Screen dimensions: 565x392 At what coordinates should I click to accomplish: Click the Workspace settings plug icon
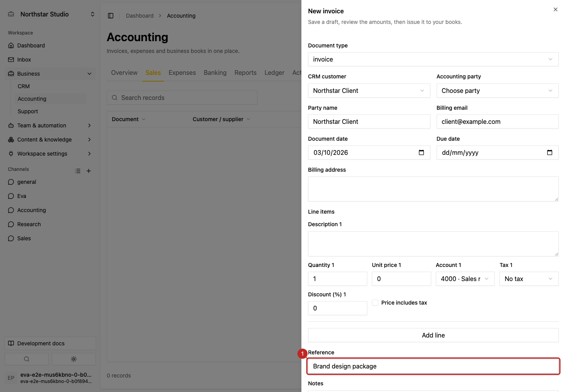[x=11, y=154]
